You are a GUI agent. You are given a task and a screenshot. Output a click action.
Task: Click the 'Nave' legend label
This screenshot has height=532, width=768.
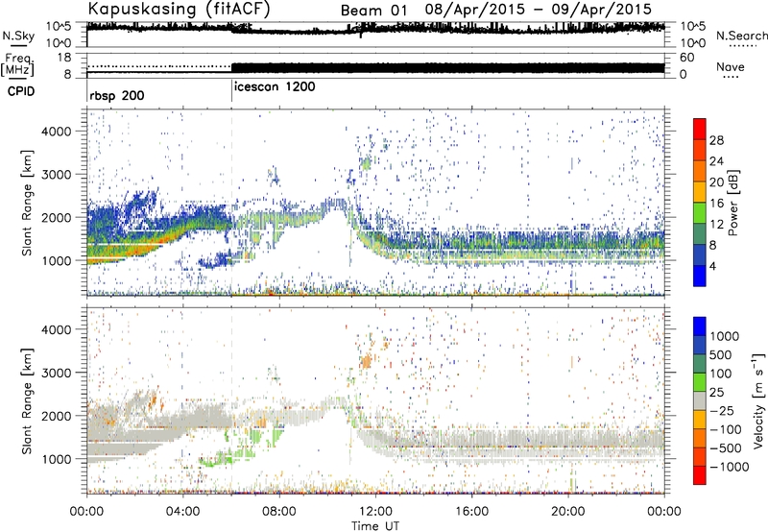pos(731,66)
